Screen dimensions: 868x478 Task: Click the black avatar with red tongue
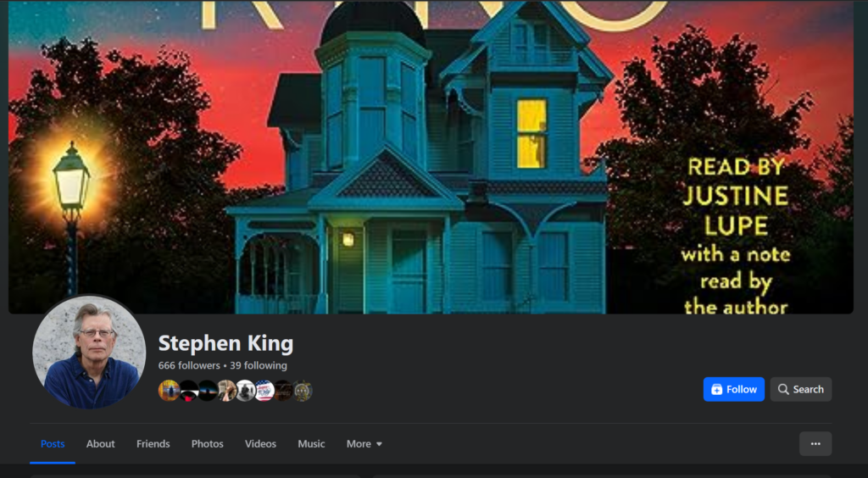click(x=189, y=391)
